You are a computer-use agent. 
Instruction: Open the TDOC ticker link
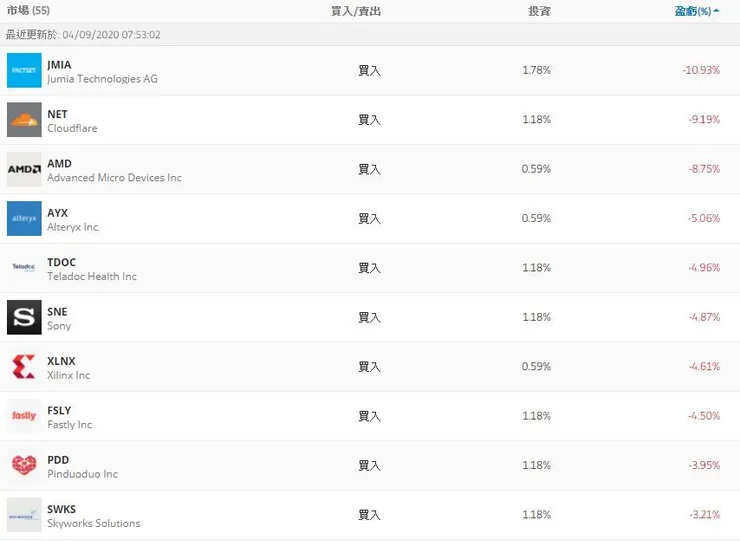point(61,262)
